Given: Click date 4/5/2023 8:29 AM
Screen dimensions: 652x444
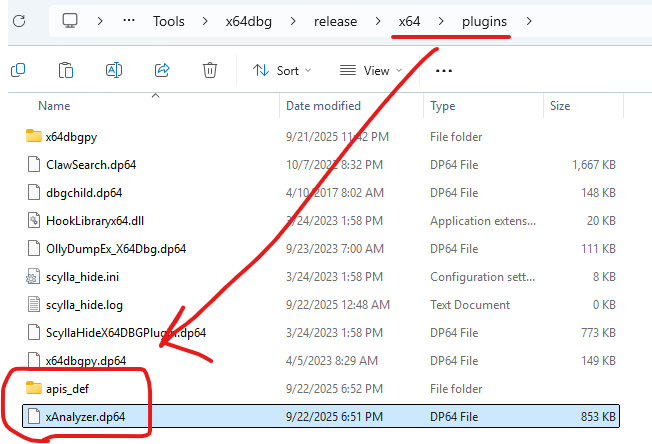Looking at the screenshot, I should point(331,361).
